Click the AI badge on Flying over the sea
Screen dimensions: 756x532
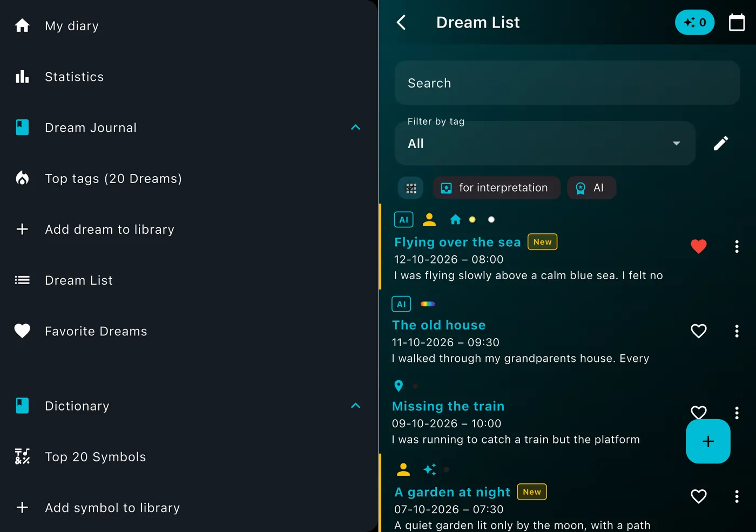tap(404, 219)
